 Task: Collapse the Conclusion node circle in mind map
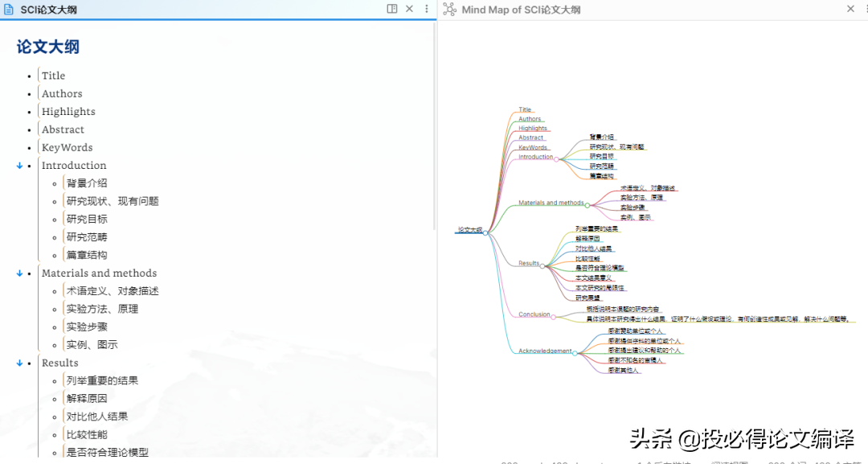click(553, 316)
